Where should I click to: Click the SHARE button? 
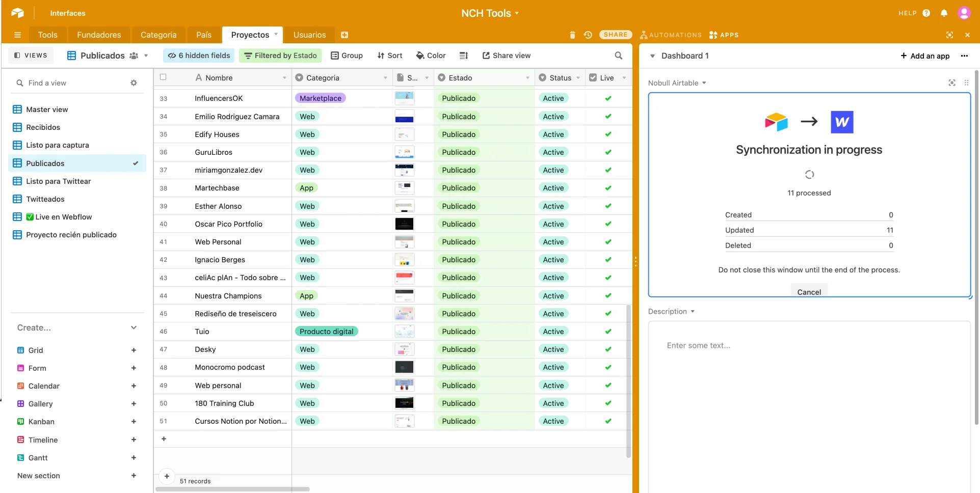click(x=616, y=35)
